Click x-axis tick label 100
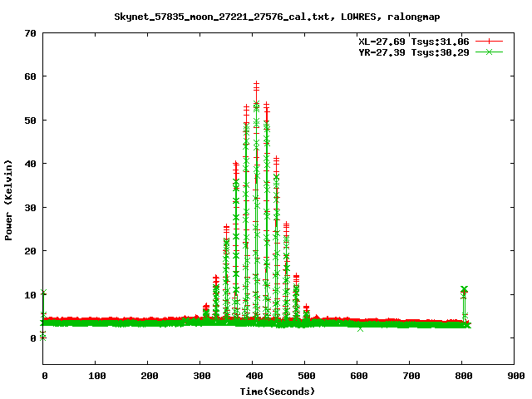 [97, 376]
